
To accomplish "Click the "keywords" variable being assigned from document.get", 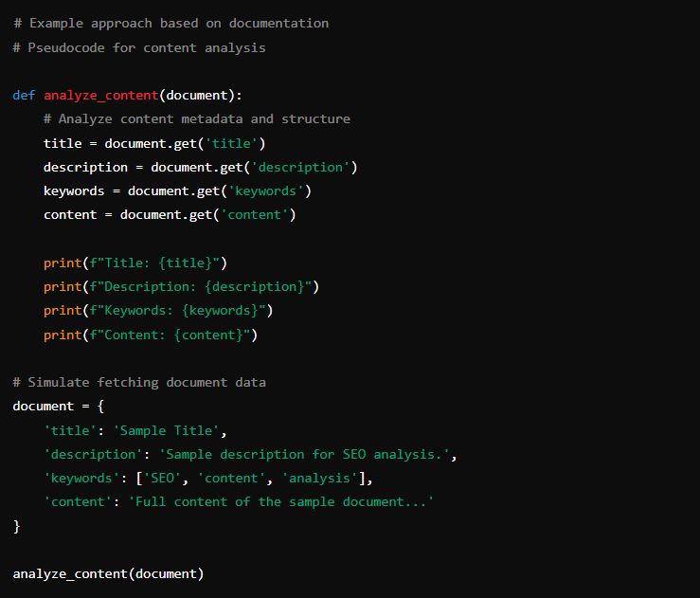I will (74, 190).
